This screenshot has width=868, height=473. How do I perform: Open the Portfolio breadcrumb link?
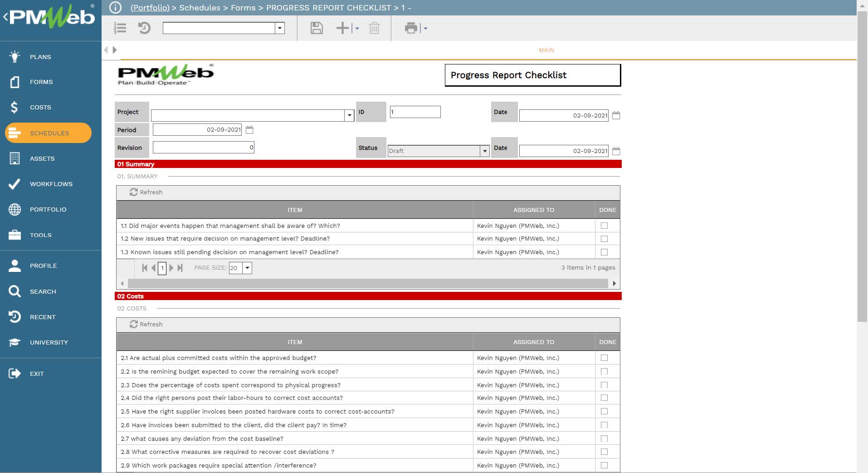pos(150,8)
